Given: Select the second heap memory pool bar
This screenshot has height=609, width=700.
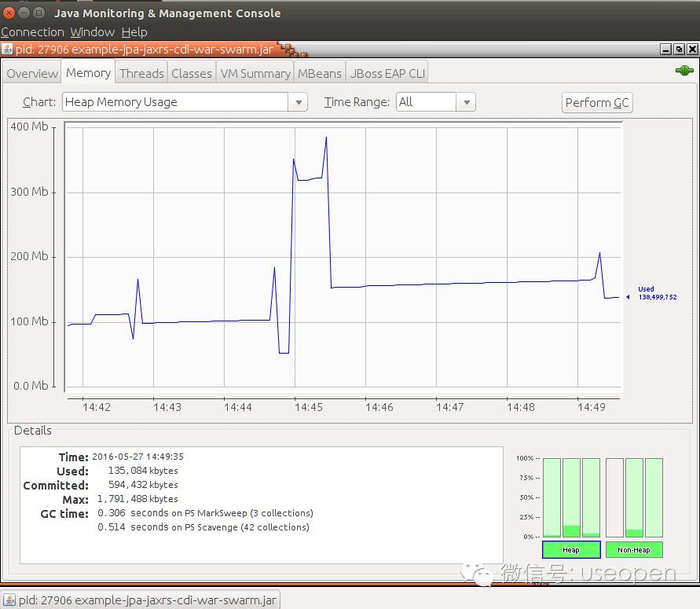Looking at the screenshot, I should click(x=571, y=497).
